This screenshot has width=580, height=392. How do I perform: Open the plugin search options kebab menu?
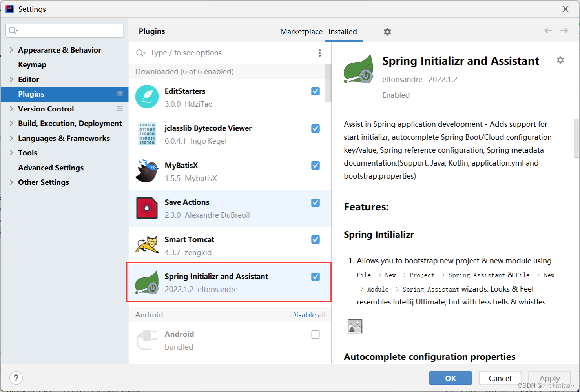[320, 53]
